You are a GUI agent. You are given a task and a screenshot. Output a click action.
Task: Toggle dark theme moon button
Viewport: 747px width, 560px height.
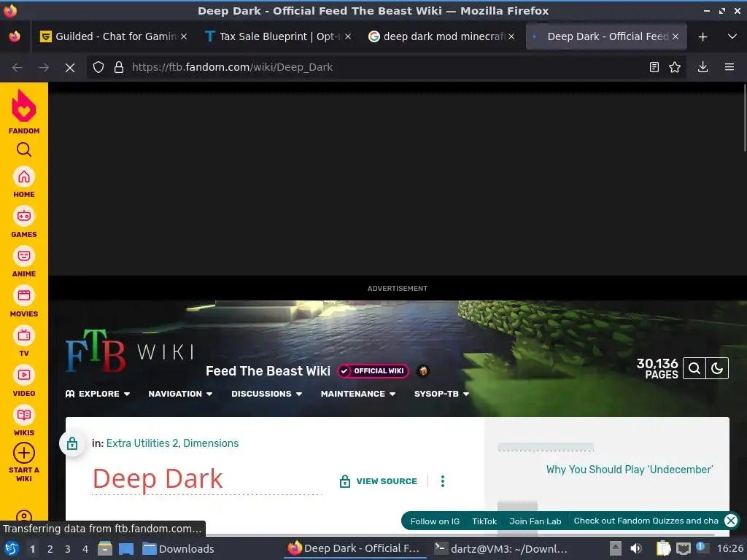[x=717, y=368]
